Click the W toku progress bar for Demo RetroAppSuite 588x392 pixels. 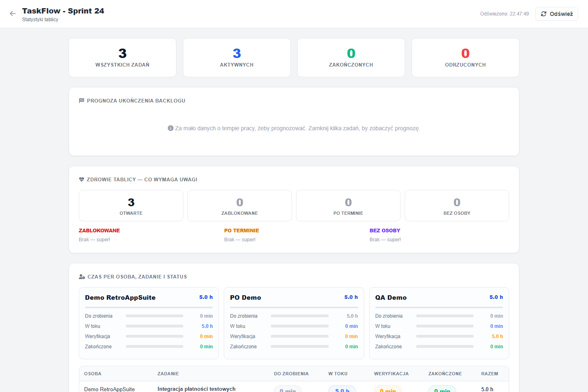click(x=154, y=326)
